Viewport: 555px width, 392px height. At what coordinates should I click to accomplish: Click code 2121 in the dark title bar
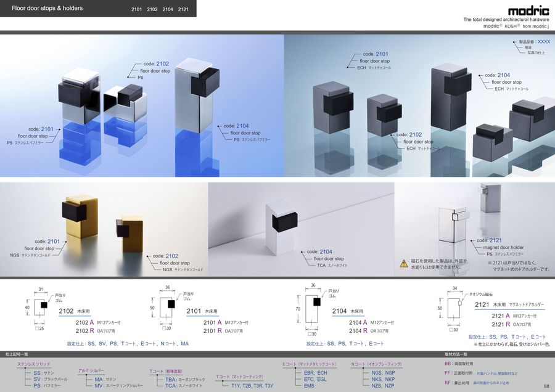(x=183, y=9)
